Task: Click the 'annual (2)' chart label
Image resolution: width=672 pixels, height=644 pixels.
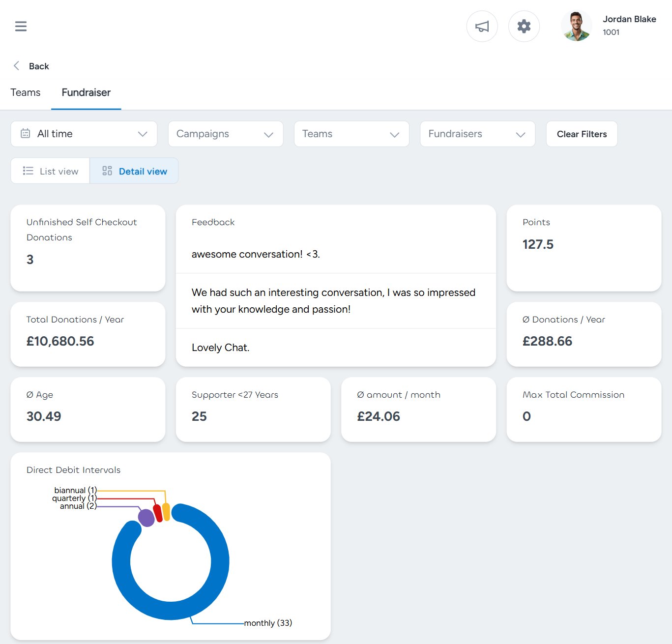Action: tap(78, 506)
